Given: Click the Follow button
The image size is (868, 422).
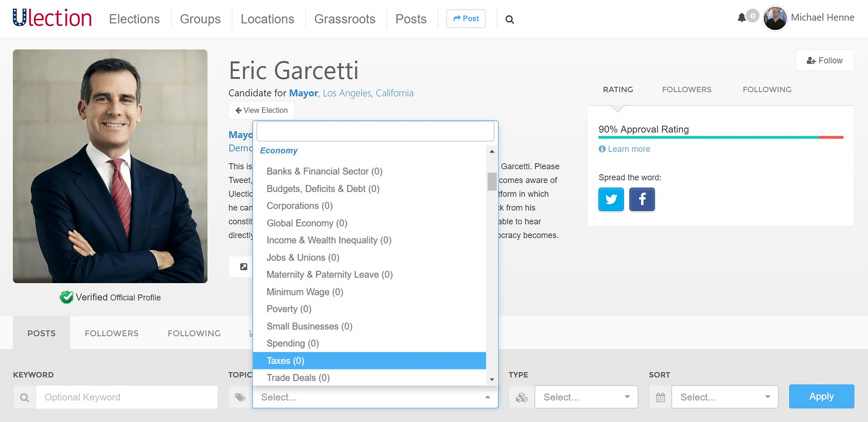Looking at the screenshot, I should (824, 60).
